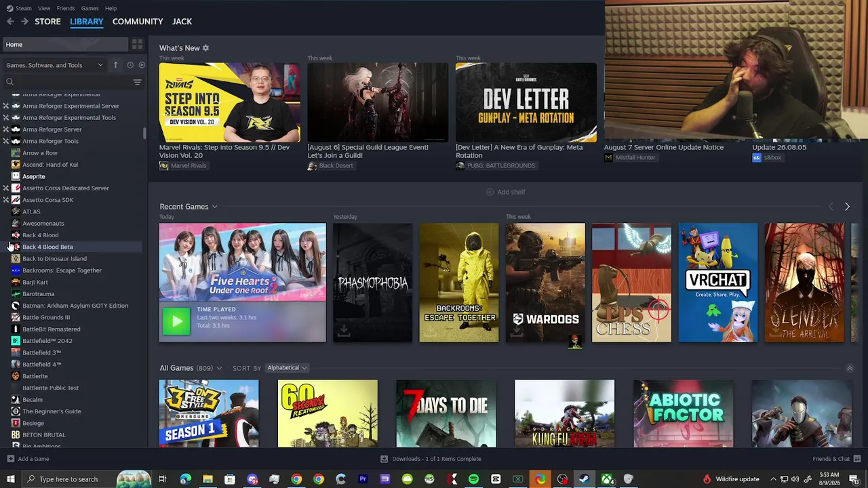Click the plus icon next to Add a Game

point(10,459)
